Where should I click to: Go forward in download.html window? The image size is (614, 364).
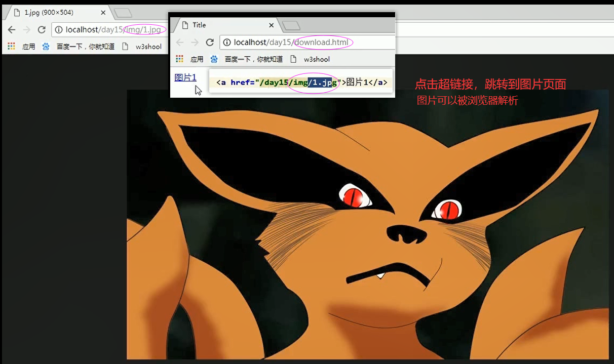[195, 43]
